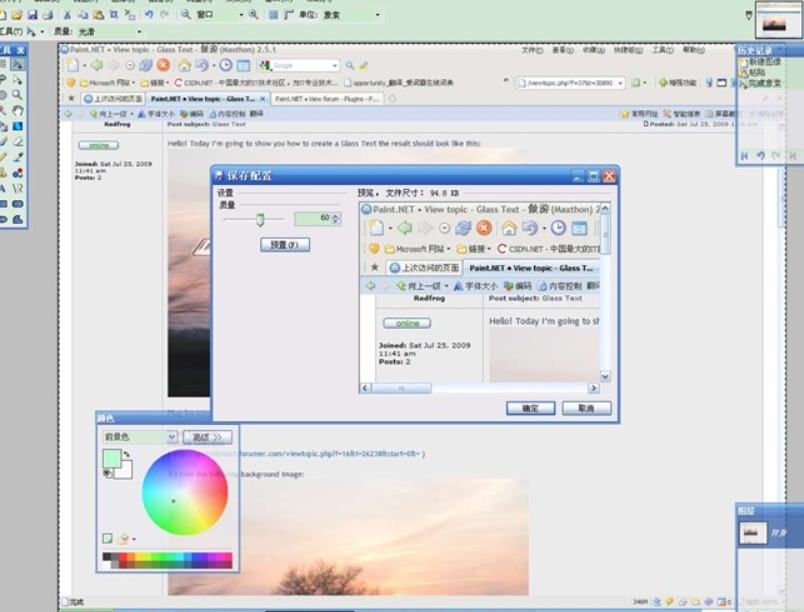Screen dimensions: 804x612
Task: Select the Move Selection tool
Action: click(17, 80)
